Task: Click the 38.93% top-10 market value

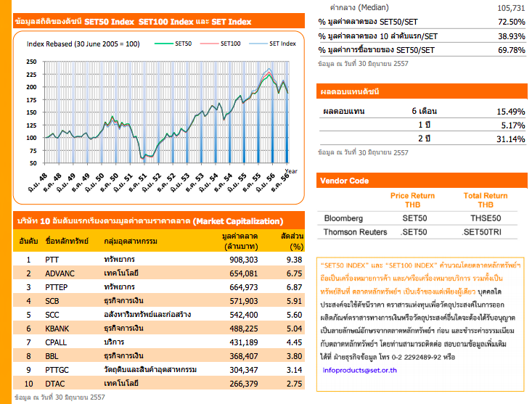Action: click(x=511, y=36)
